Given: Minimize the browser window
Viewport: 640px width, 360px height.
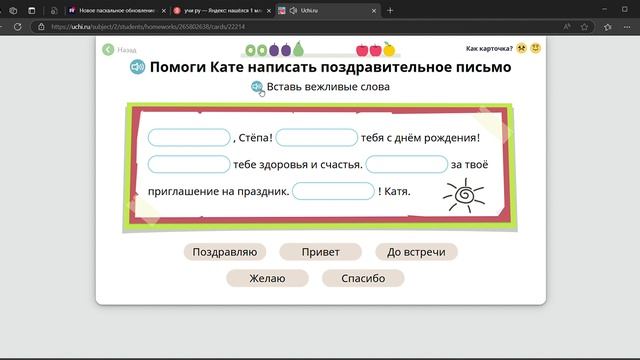Looking at the screenshot, I should coord(604,9).
